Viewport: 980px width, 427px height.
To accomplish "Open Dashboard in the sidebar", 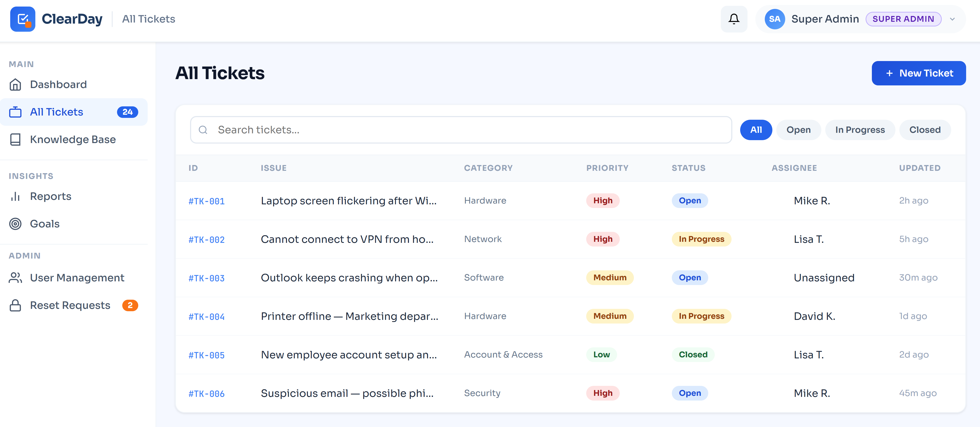I will 74,85.
